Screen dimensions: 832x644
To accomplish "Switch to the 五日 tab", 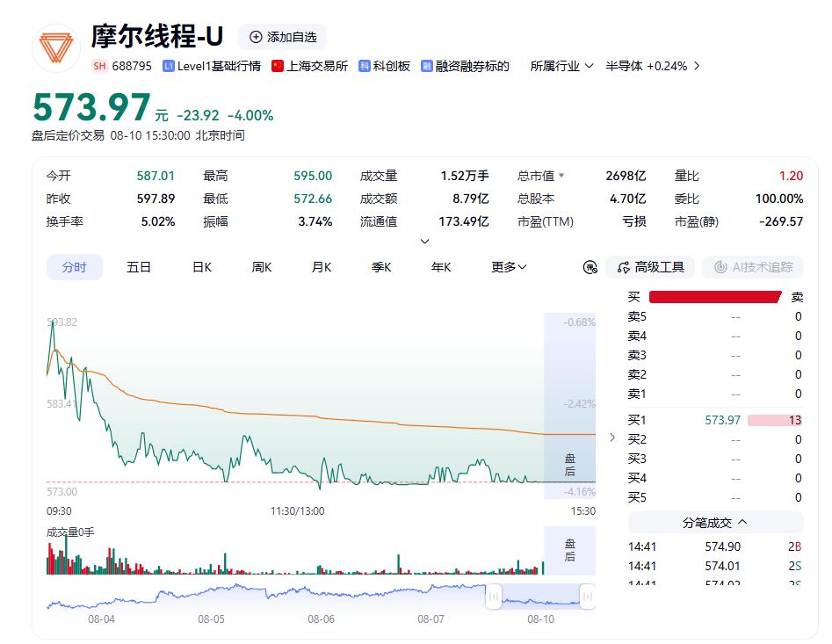I will pos(139,267).
